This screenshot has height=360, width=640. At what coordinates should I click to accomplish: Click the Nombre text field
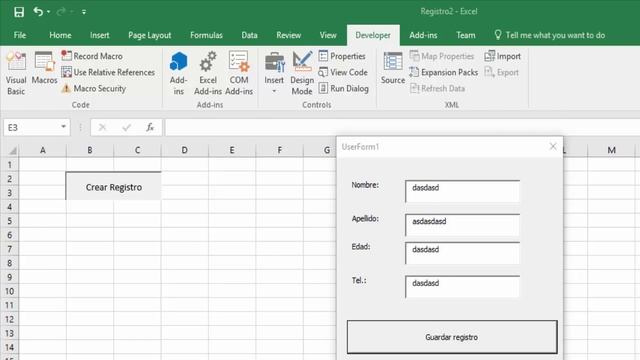coord(462,191)
